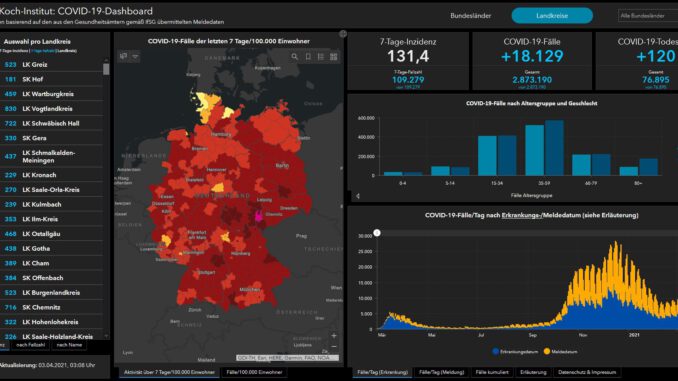Click the 7-Tage-Inzidenz value 131,4
Image resolution: width=678 pixels, height=381 pixels.
[x=408, y=56]
